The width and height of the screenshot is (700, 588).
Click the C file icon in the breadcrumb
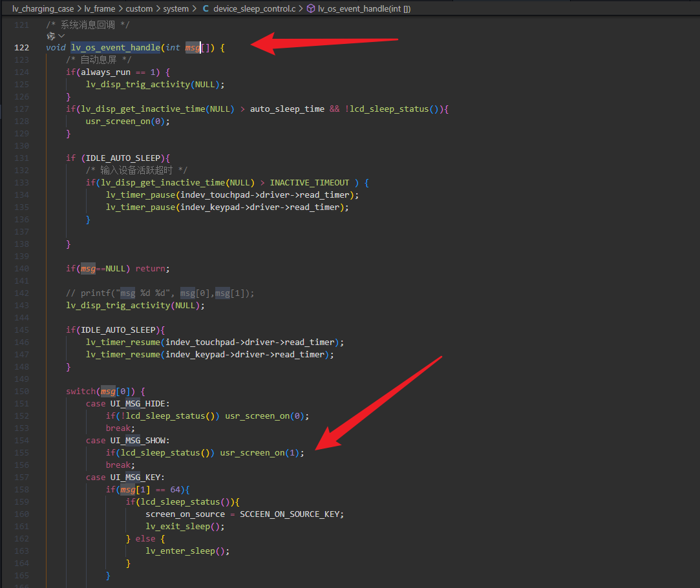tap(206, 8)
